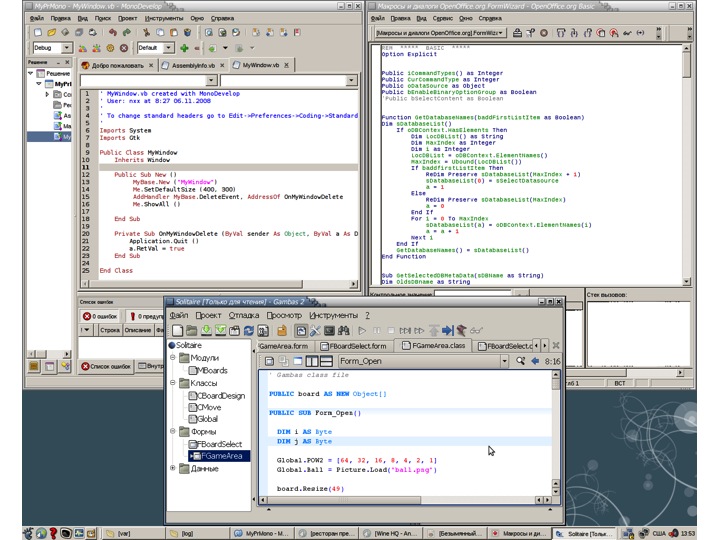Open the FormWizard library dropdown
This screenshot has height=540, width=720.
point(501,33)
